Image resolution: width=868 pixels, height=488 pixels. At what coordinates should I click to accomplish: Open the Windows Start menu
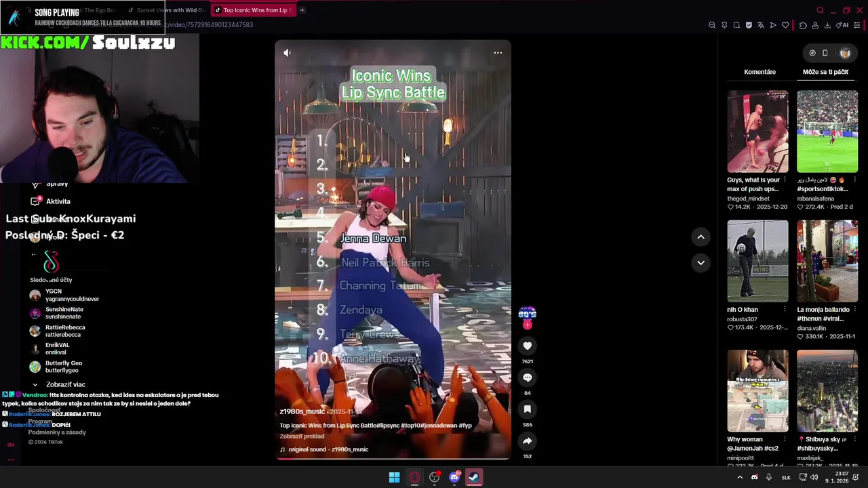pos(394,477)
